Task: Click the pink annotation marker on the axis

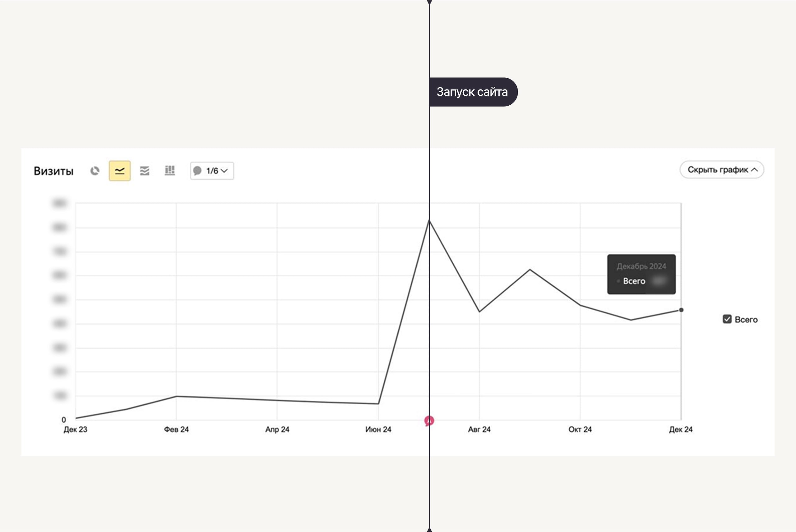Action: coord(429,421)
